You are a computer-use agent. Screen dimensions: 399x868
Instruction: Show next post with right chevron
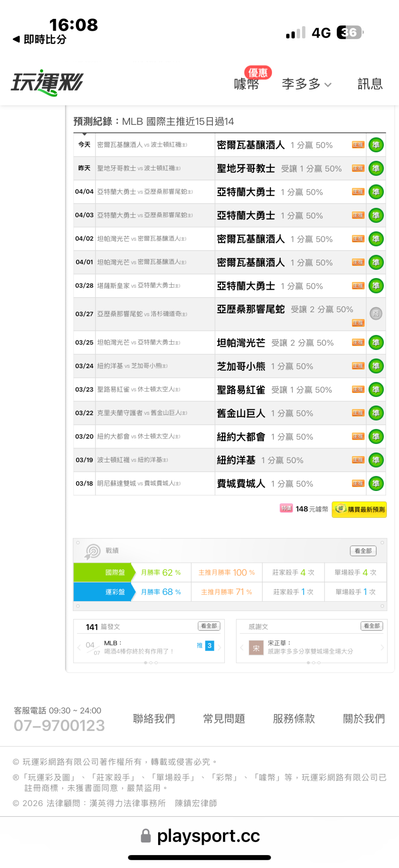(x=219, y=647)
